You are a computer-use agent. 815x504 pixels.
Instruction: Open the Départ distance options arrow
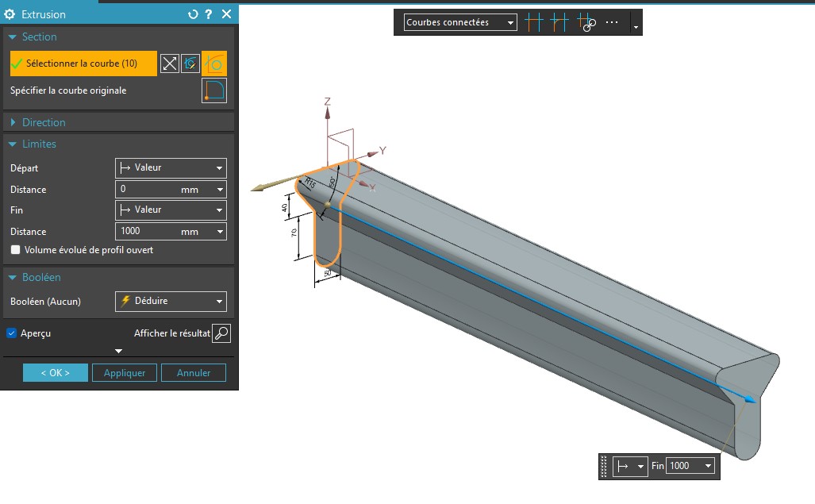[x=220, y=190]
